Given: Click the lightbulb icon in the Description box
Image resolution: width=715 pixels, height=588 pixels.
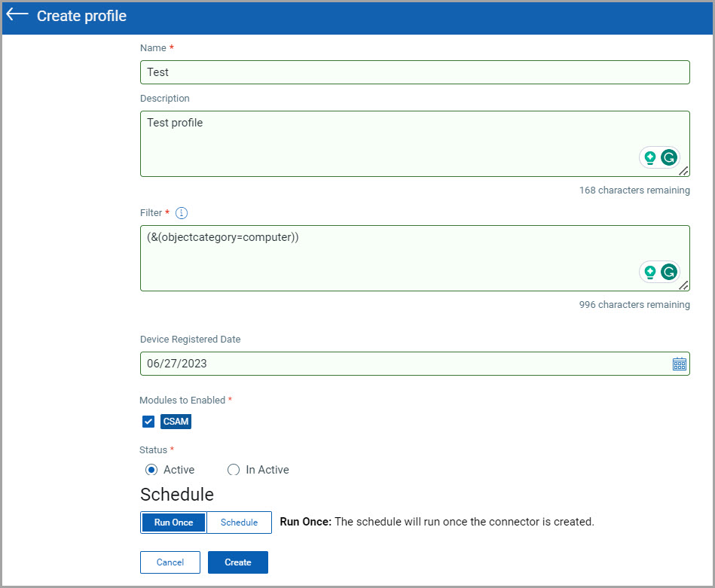Looking at the screenshot, I should point(649,157).
